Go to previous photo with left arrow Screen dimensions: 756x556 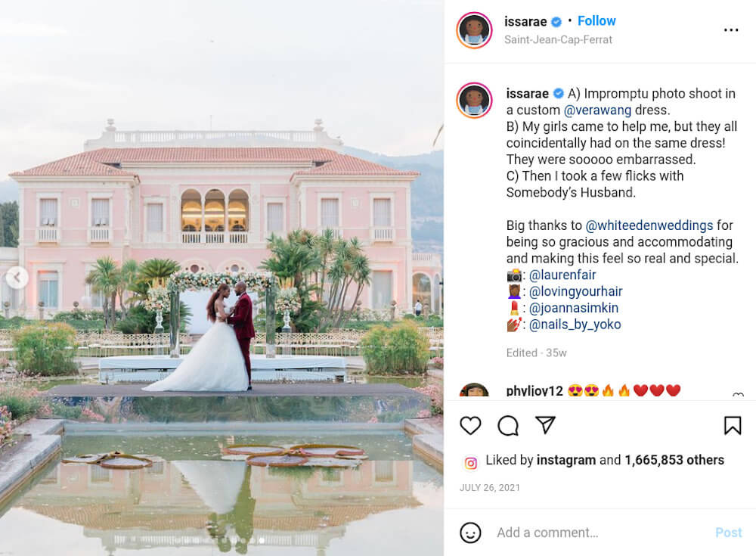tap(17, 278)
